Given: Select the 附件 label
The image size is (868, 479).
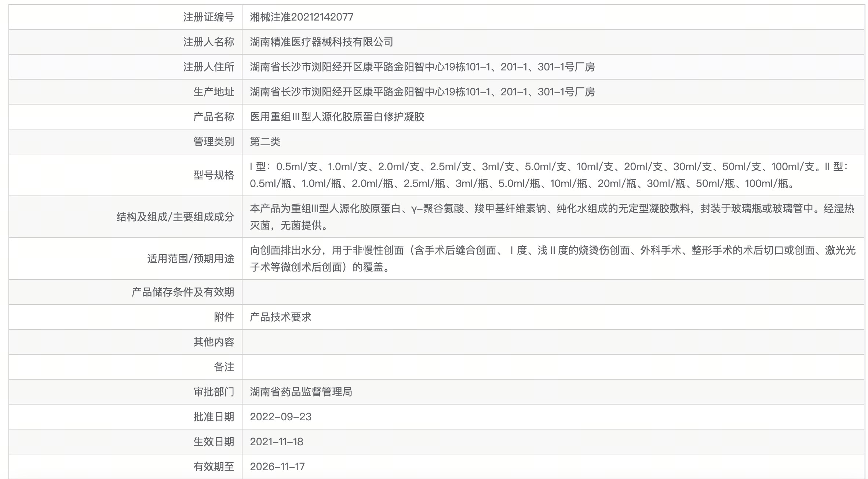Looking at the screenshot, I should pyautogui.click(x=224, y=317).
